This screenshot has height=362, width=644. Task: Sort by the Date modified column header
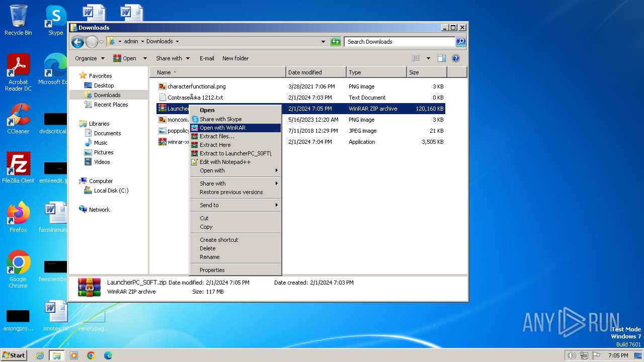point(316,72)
